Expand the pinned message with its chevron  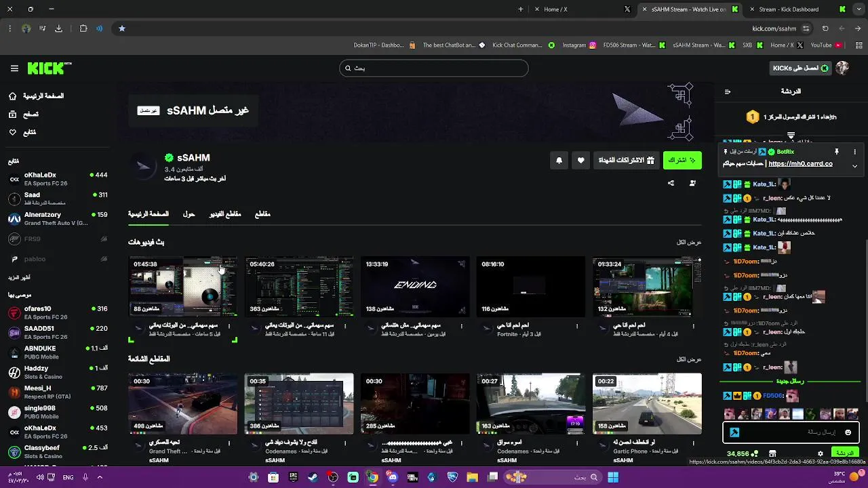click(x=854, y=165)
